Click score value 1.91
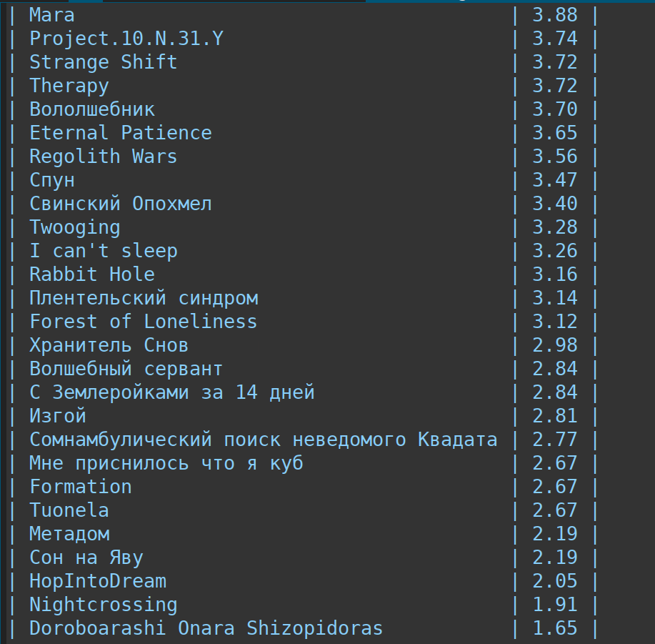Screen dimensions: 655x644 [555, 605]
